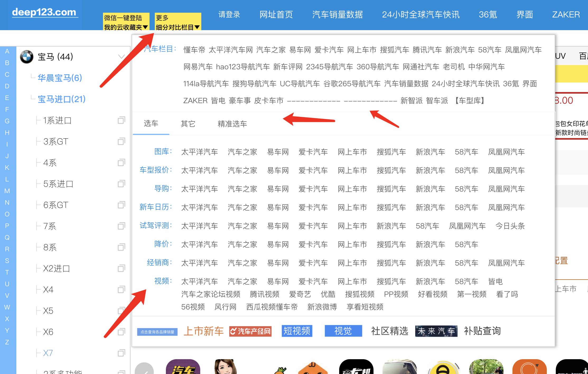588x374 pixels.
Task: Open 汽车销量数据 in the top menu
Action: [x=338, y=15]
